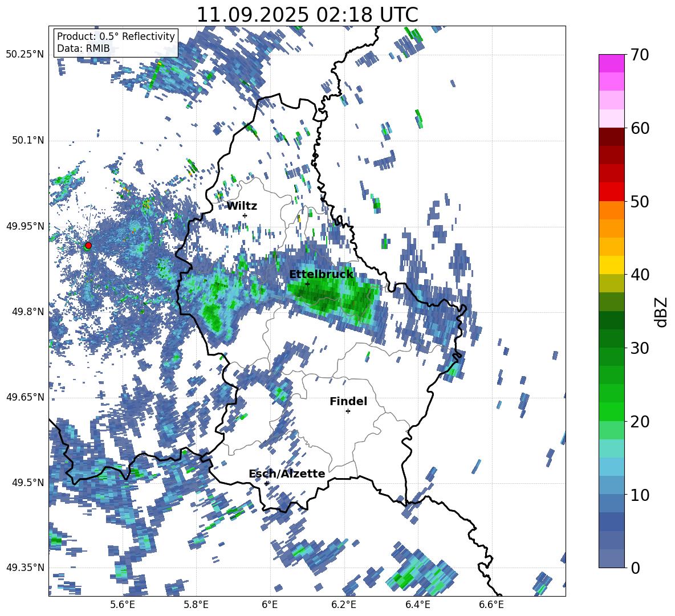Click the 5.8°E longitude label
Image resolution: width=675 pixels, height=616 pixels.
[196, 605]
